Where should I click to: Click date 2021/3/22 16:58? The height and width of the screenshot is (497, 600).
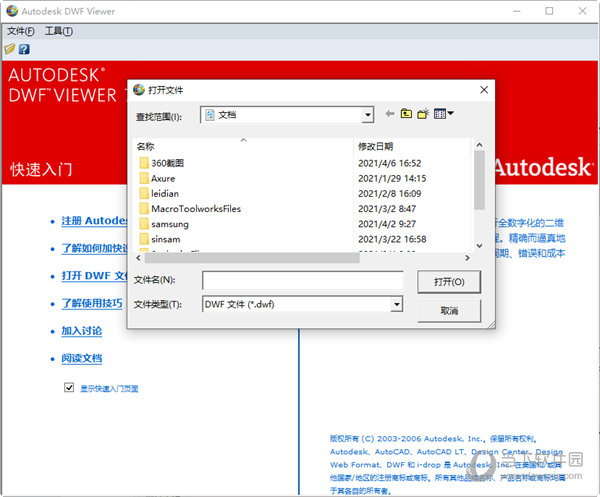[392, 239]
